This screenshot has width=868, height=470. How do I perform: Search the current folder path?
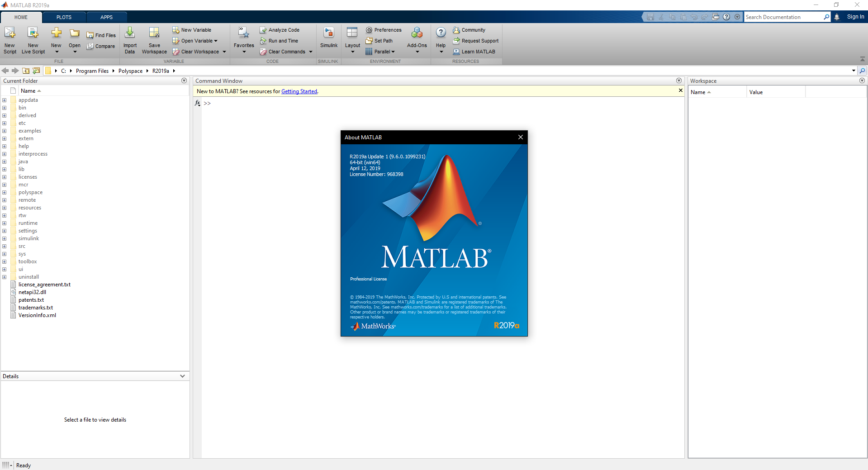(862, 71)
